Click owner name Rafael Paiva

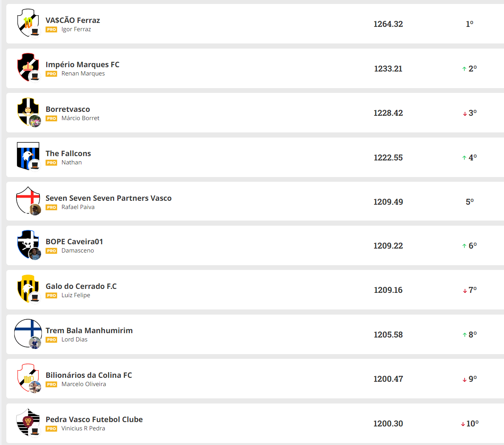click(78, 207)
